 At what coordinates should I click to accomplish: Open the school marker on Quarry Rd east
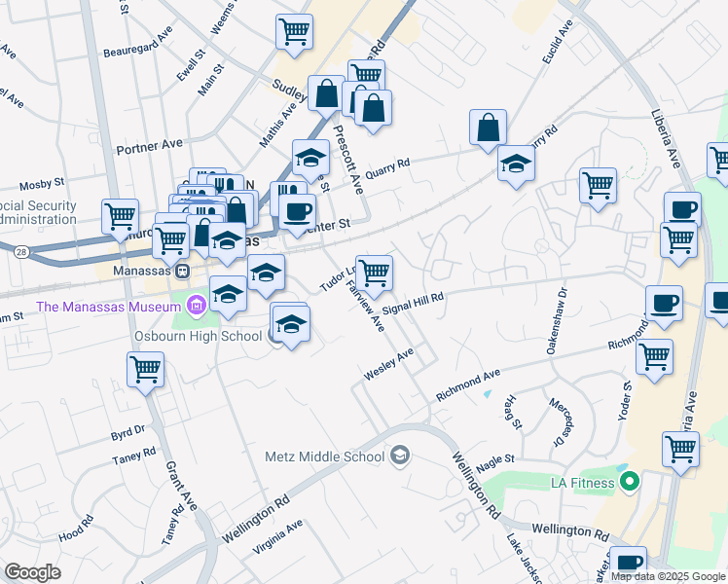516,164
